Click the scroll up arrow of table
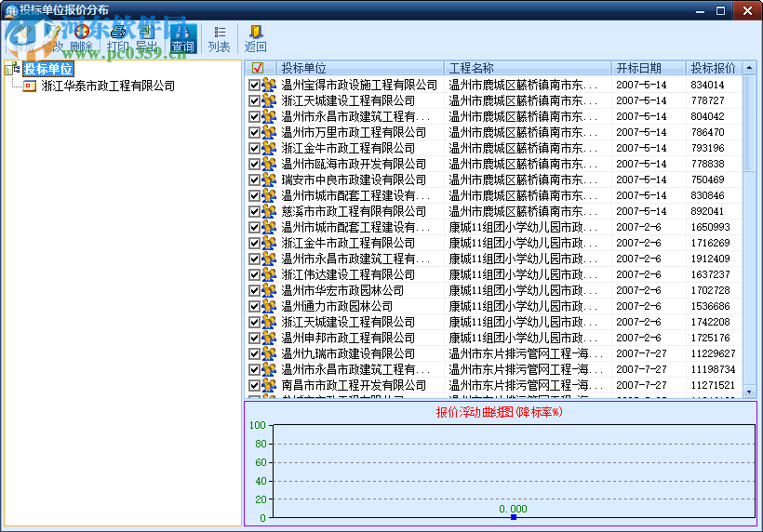 pyautogui.click(x=749, y=68)
